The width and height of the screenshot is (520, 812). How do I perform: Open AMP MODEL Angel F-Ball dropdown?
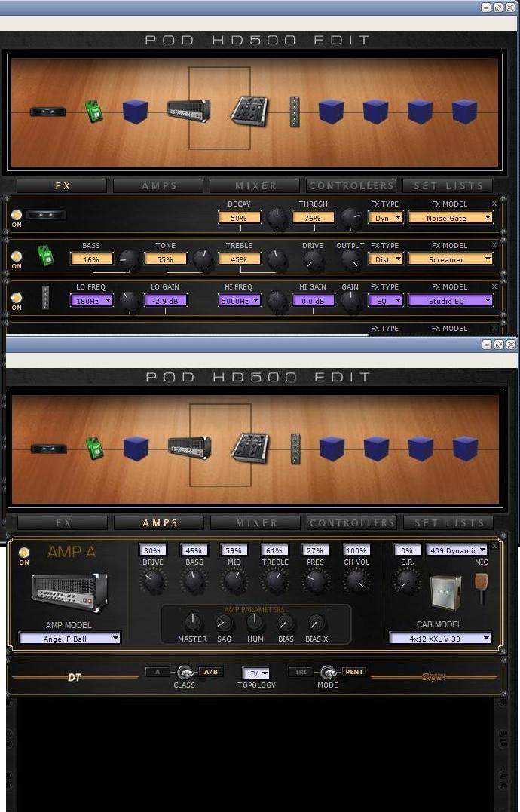[69, 639]
